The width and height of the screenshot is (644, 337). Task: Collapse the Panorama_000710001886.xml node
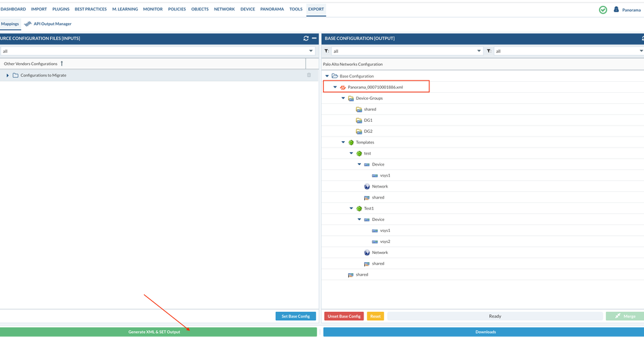[335, 87]
